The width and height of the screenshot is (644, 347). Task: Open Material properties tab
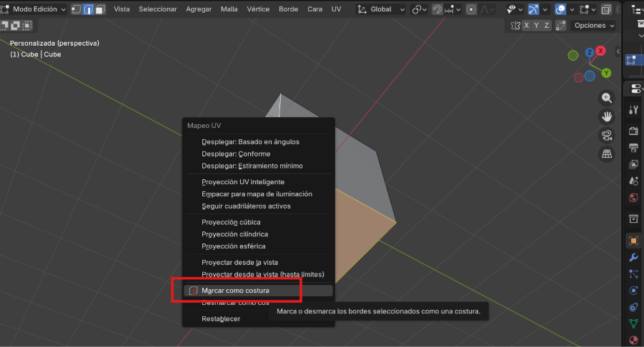pos(634,341)
